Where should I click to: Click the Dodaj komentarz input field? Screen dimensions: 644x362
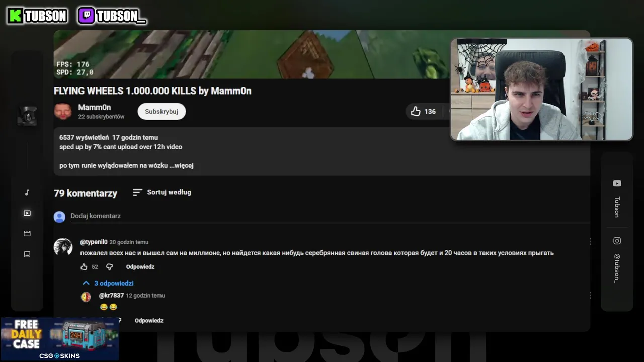330,216
